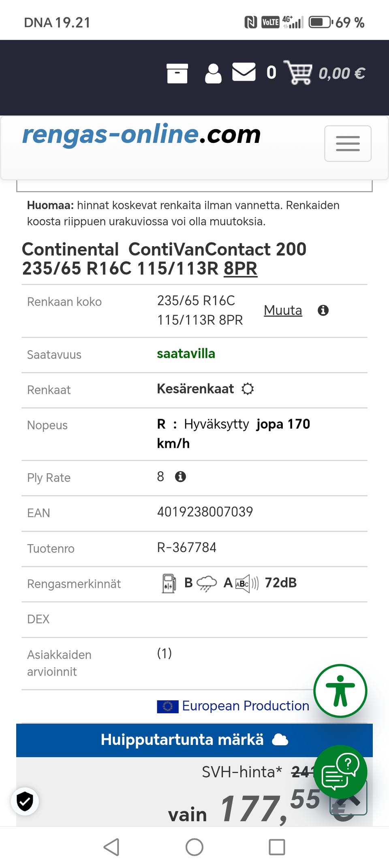Image resolution: width=389 pixels, height=868 pixels.
Task: Open the rengas-online.com home logo
Action: [x=141, y=134]
